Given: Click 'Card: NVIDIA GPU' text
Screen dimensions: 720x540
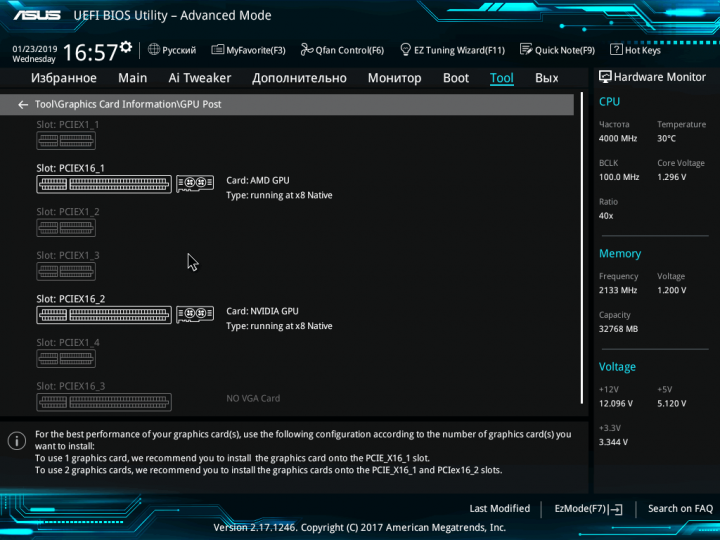Looking at the screenshot, I should pyautogui.click(x=262, y=311).
